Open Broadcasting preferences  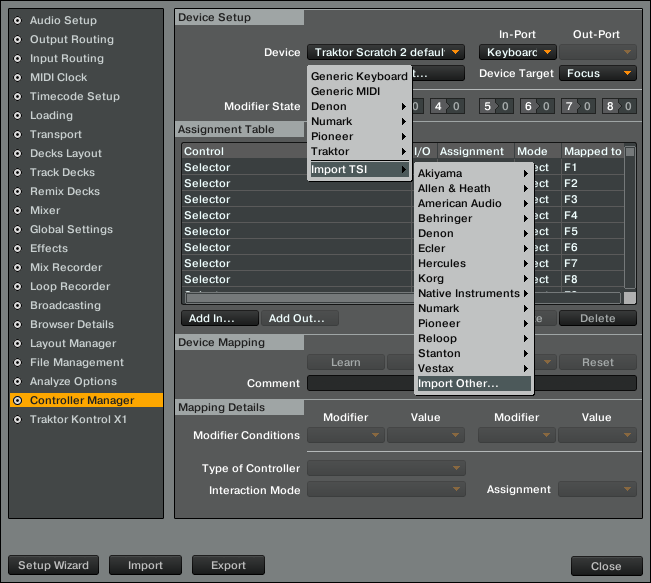coord(65,306)
